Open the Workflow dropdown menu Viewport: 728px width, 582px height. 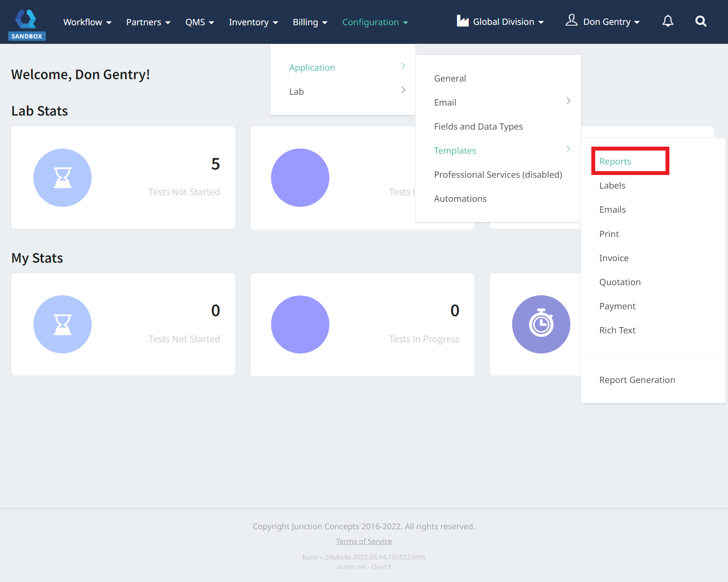(x=87, y=22)
